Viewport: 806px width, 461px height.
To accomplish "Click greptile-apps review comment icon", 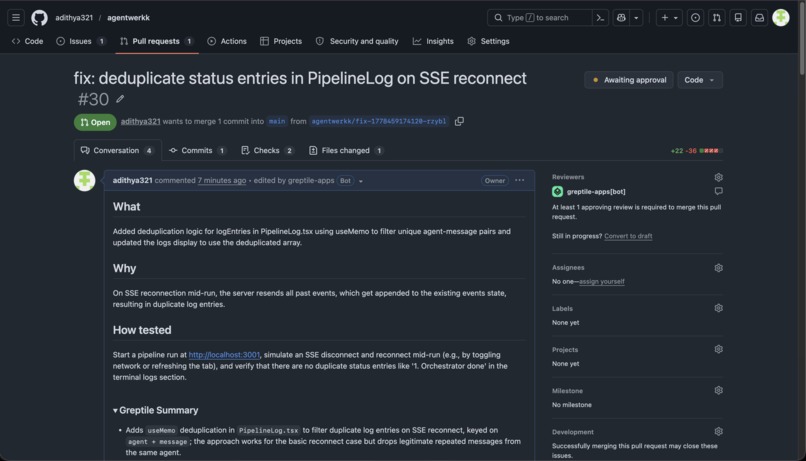I will pyautogui.click(x=718, y=191).
